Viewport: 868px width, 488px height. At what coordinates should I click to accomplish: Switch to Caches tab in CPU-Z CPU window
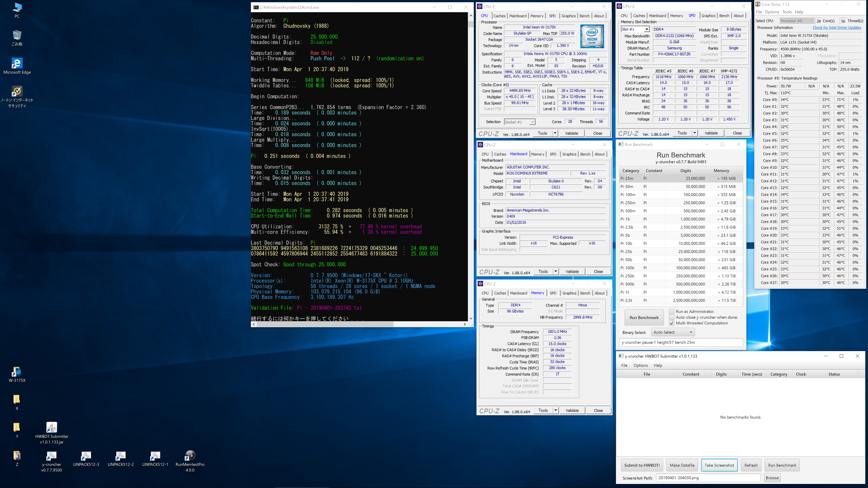(x=499, y=16)
